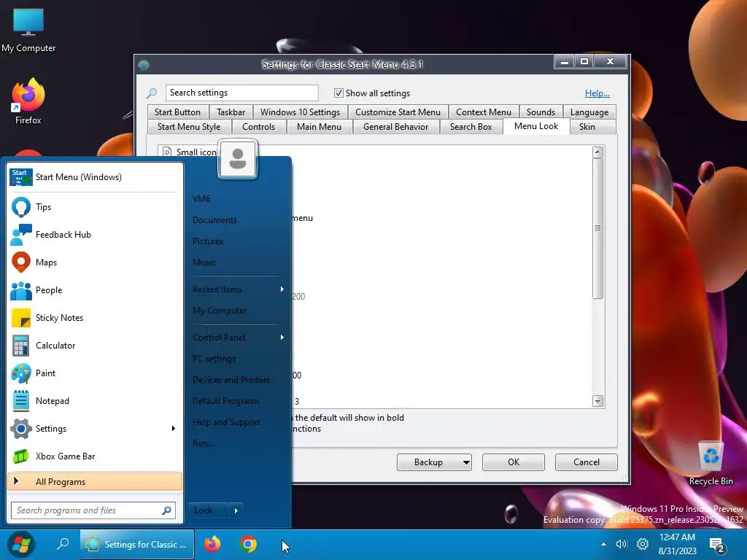
Task: Click the settings dialog title bar icon
Action: click(x=144, y=64)
